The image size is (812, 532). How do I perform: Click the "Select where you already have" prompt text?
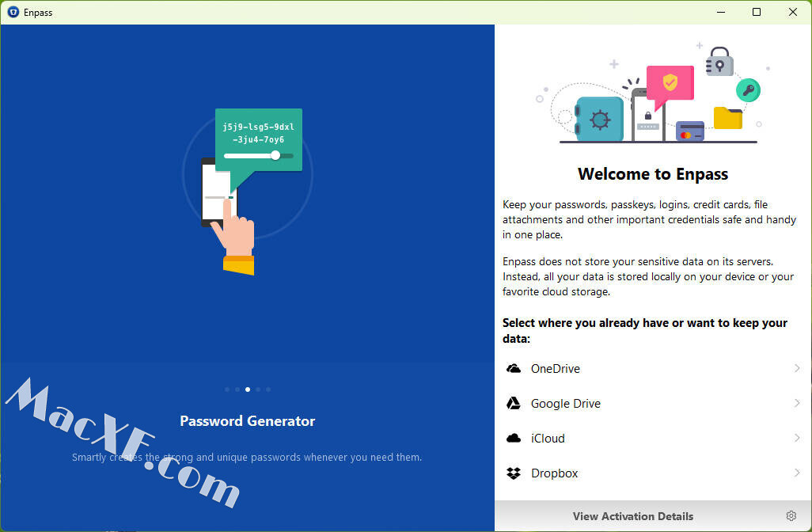(645, 330)
